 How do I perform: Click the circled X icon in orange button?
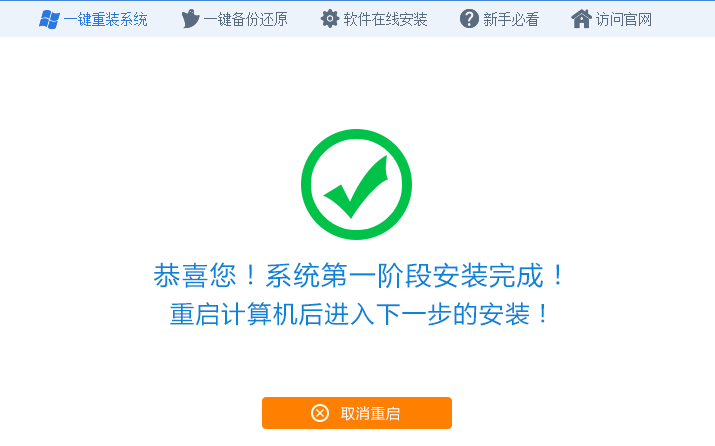[x=320, y=413]
